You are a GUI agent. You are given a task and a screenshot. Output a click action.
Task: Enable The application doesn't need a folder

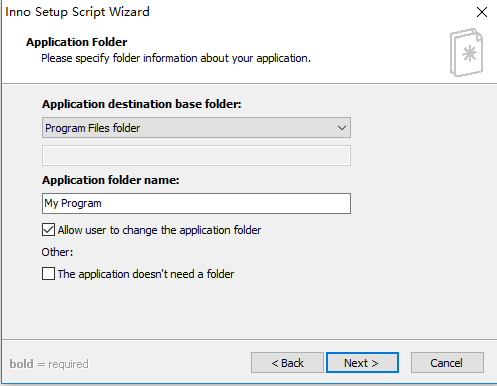48,274
